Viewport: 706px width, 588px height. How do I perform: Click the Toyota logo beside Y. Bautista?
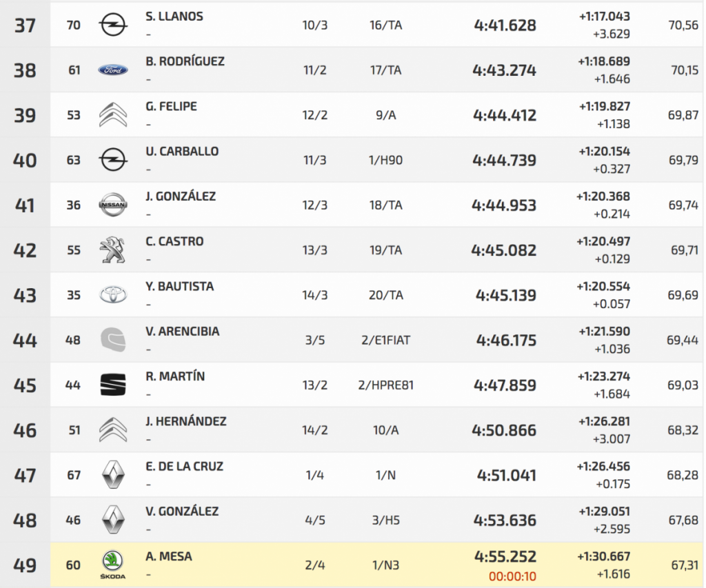coord(112,295)
